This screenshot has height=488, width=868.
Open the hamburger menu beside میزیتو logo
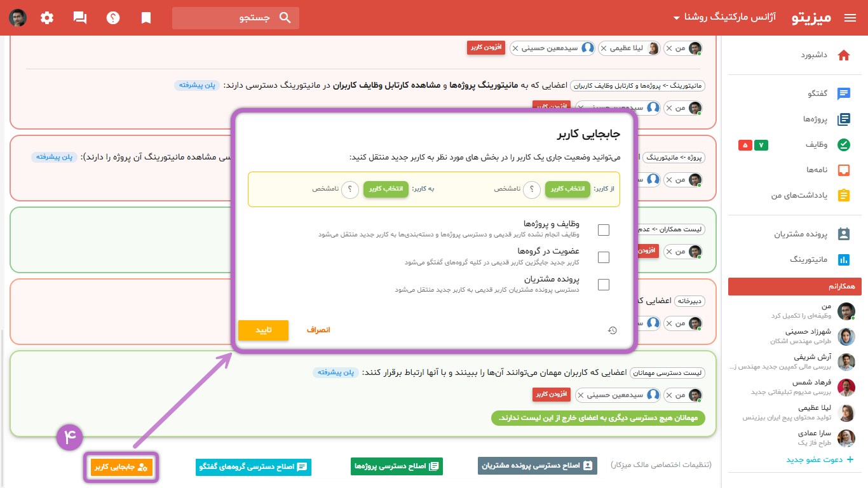coord(850,18)
